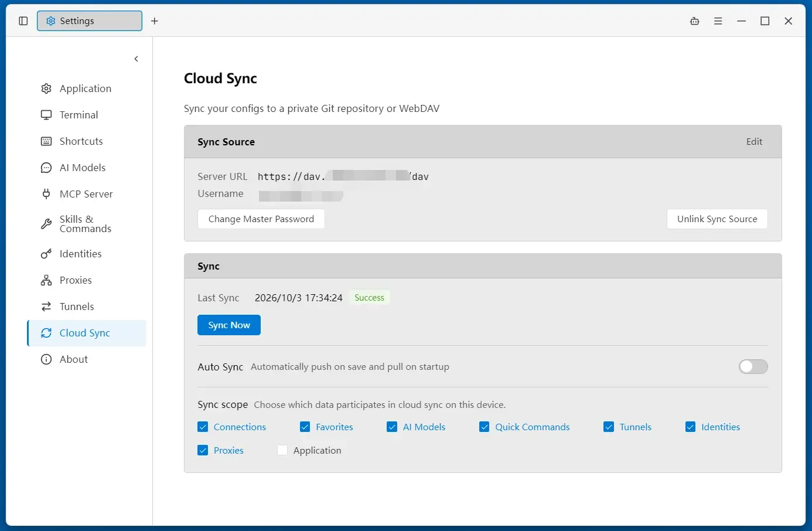This screenshot has width=812, height=531.
Task: Click the MCP Server plug icon
Action: pyautogui.click(x=46, y=194)
